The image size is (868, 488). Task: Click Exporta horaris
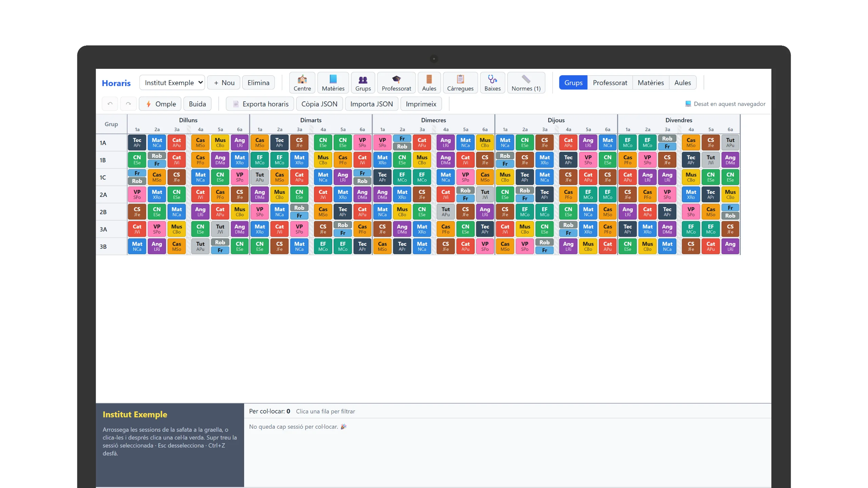pos(260,104)
